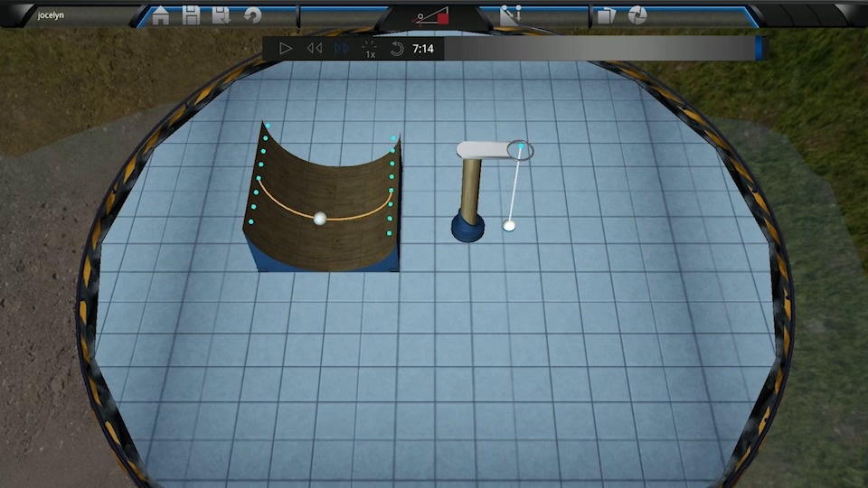Click the jocelyn user name label
The height and width of the screenshot is (488, 868).
click(x=51, y=15)
